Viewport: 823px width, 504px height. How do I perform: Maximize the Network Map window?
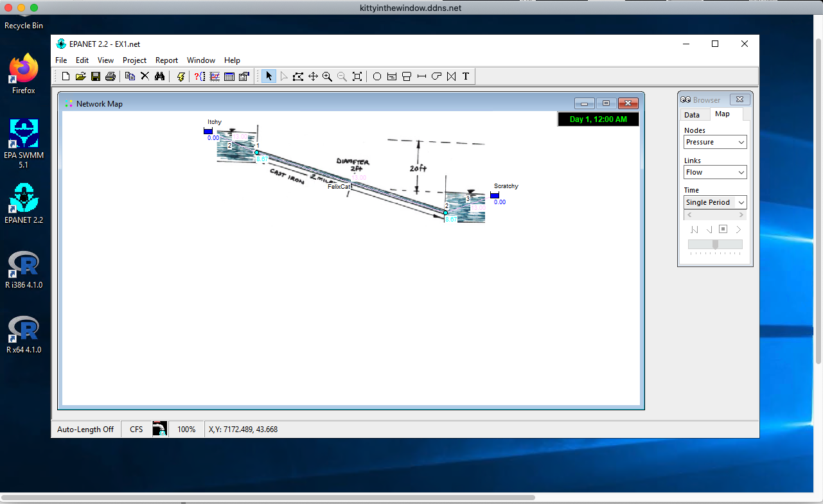(606, 103)
